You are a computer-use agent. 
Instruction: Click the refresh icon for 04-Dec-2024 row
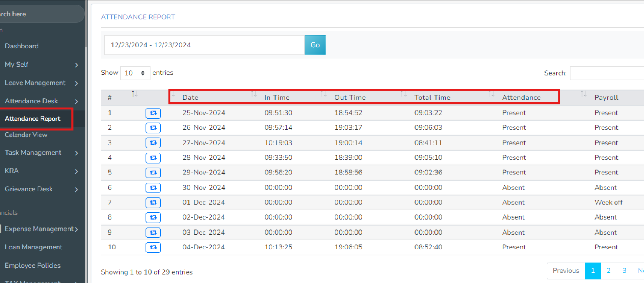153,248
